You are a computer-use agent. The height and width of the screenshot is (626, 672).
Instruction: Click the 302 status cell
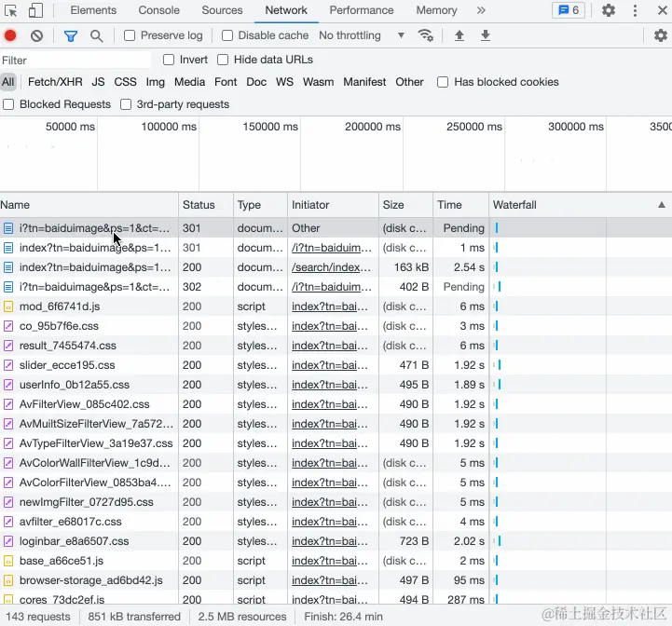[x=206, y=287]
